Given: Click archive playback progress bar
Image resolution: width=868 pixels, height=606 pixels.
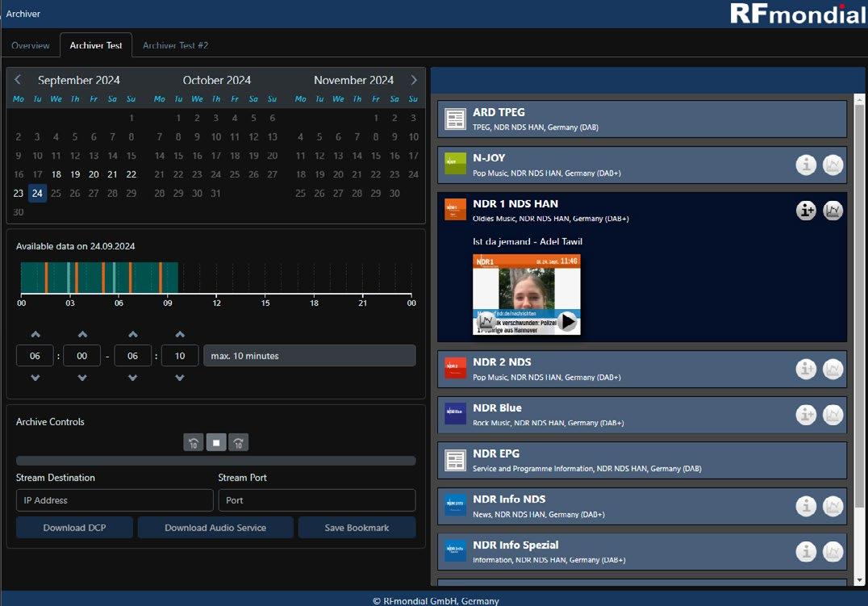Looking at the screenshot, I should point(216,461).
